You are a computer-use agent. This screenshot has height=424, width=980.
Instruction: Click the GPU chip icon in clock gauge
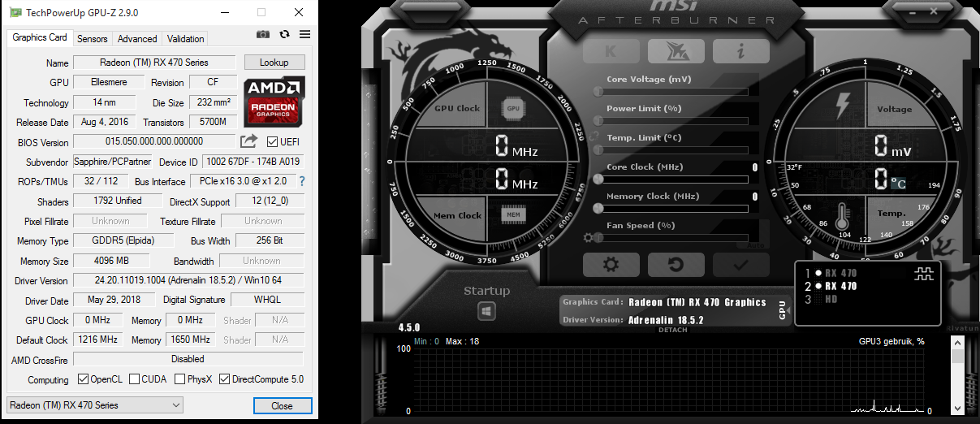click(513, 107)
